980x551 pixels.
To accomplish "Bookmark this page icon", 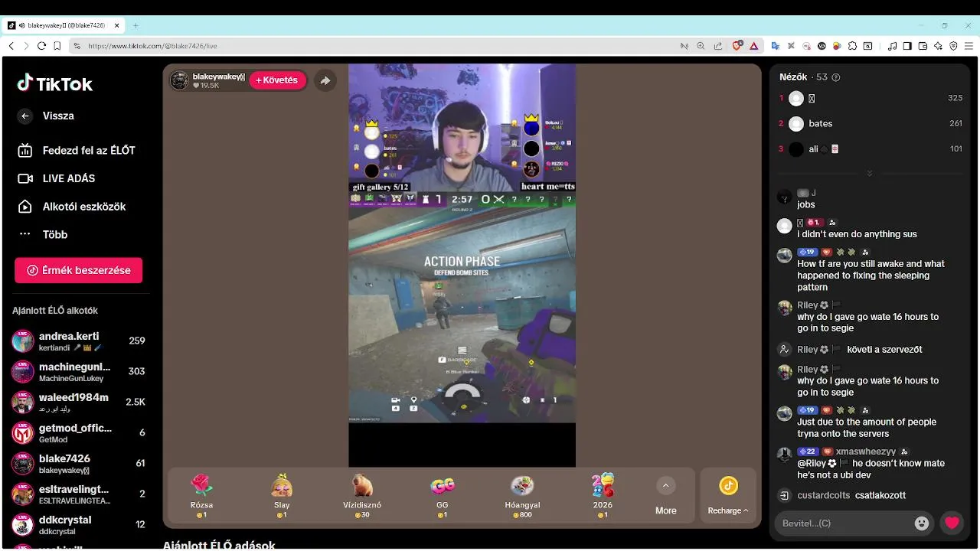I will 57,46.
